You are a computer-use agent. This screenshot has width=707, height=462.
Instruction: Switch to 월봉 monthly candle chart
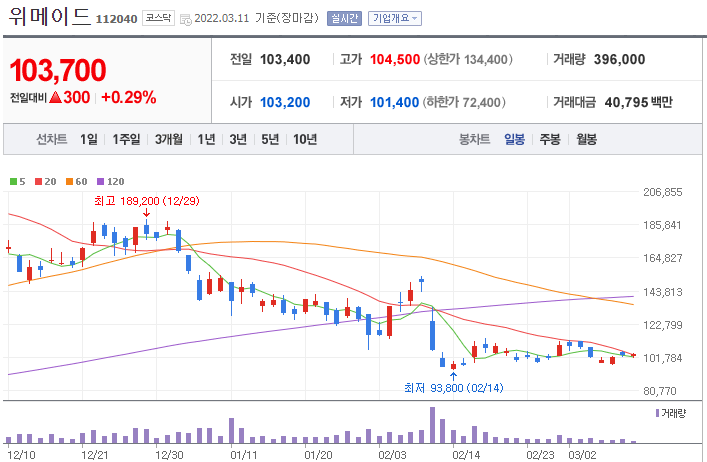587,139
